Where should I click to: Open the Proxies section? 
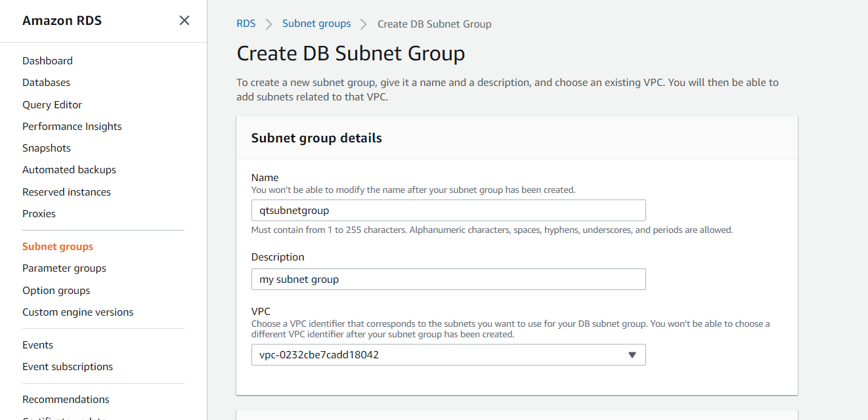click(39, 213)
